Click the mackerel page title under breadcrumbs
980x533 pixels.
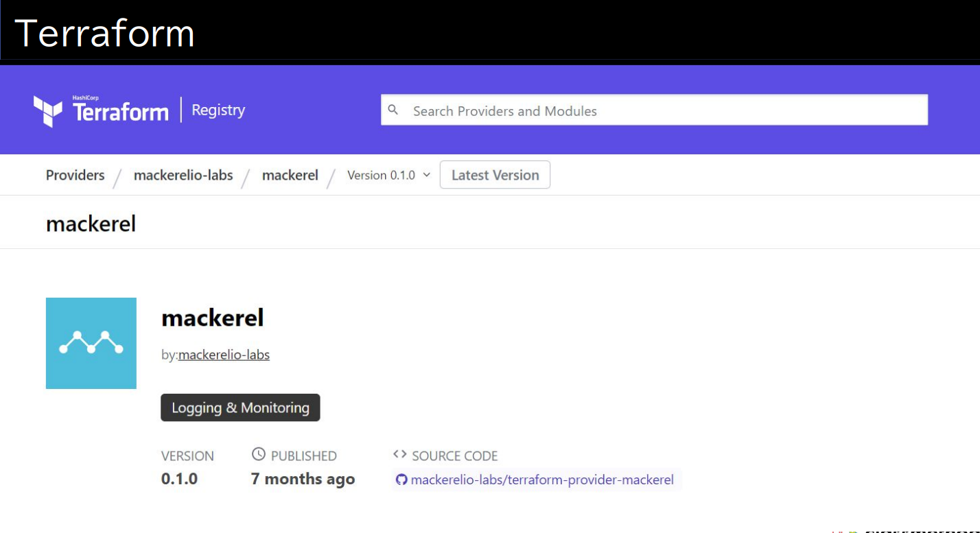pyautogui.click(x=91, y=224)
